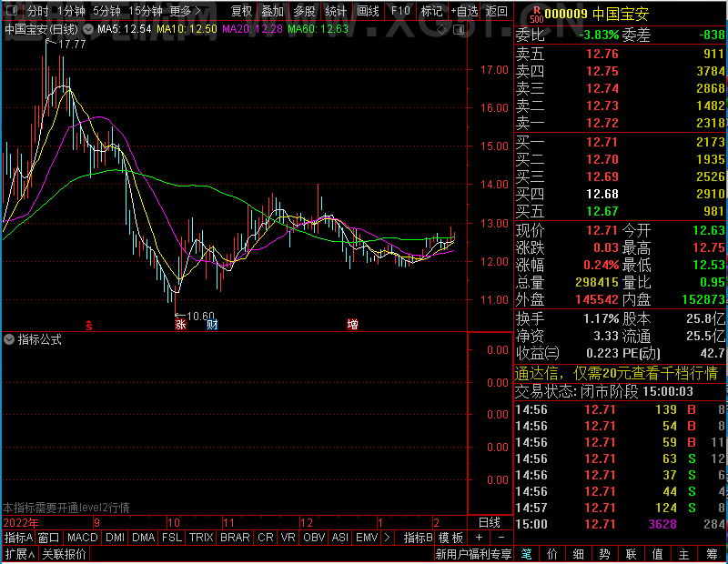The width and height of the screenshot is (728, 564).
Task: Select MACD indicator
Action: (x=82, y=538)
